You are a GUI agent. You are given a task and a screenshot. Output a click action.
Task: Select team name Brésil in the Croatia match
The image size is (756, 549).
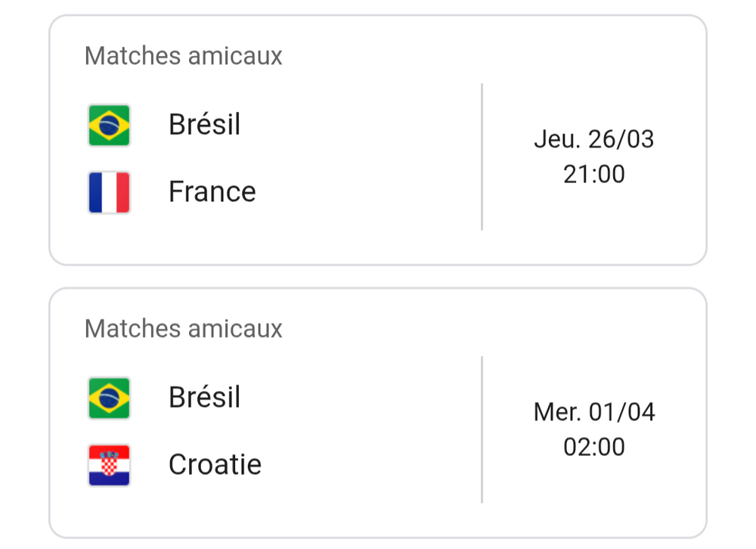coord(204,398)
